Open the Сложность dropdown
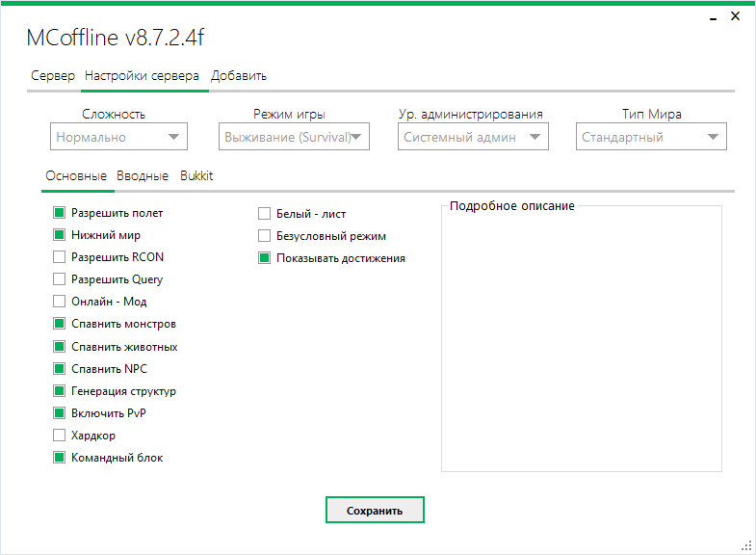 tap(118, 137)
